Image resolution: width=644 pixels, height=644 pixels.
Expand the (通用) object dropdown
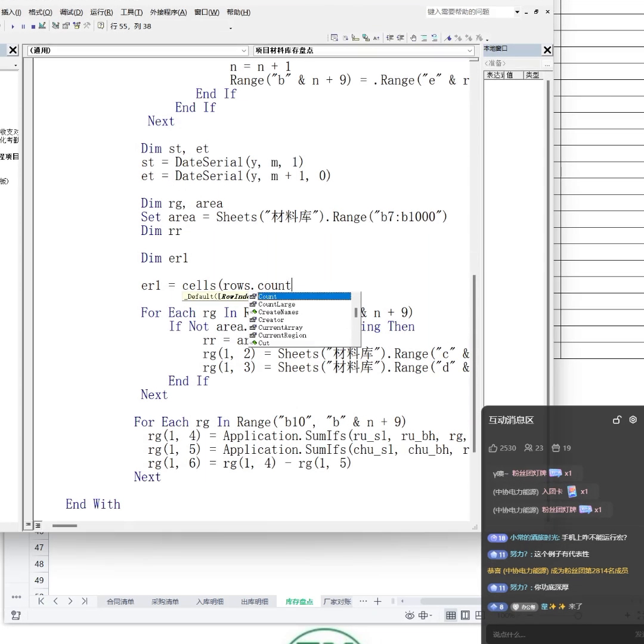point(244,51)
